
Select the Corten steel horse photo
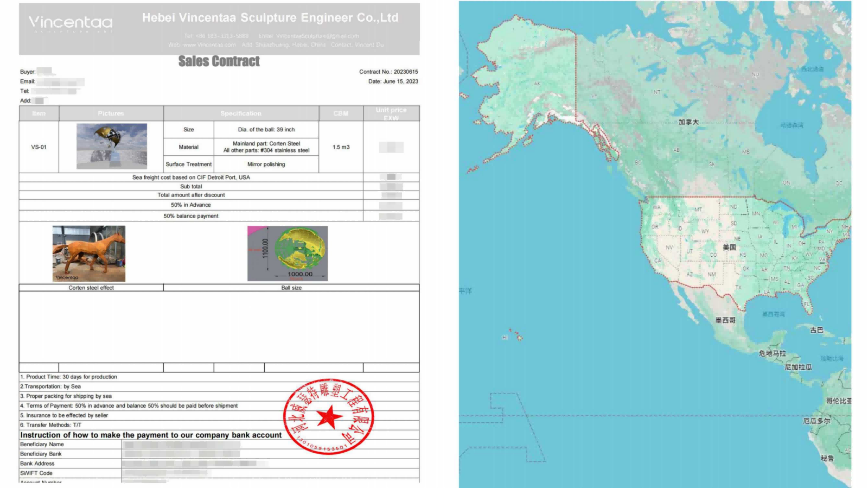pyautogui.click(x=89, y=253)
